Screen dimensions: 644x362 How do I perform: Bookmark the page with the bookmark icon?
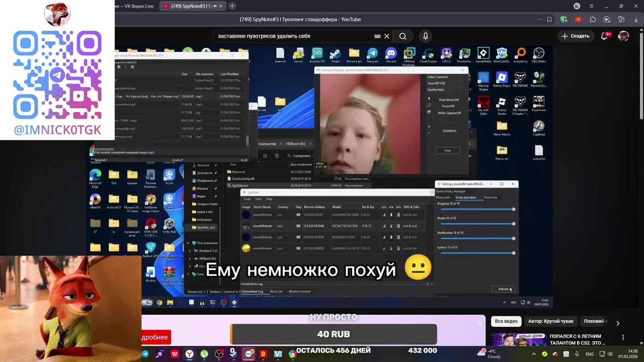[x=549, y=20]
